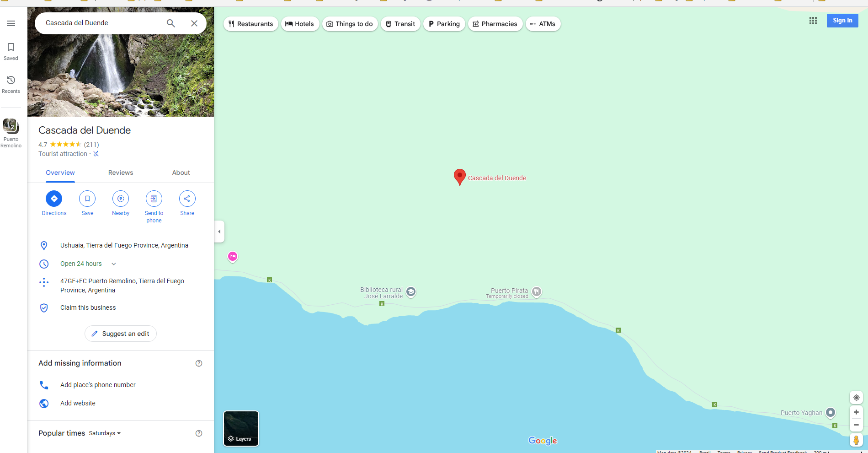Switch to the About tab
Image resolution: width=868 pixels, height=453 pixels.
coord(181,173)
